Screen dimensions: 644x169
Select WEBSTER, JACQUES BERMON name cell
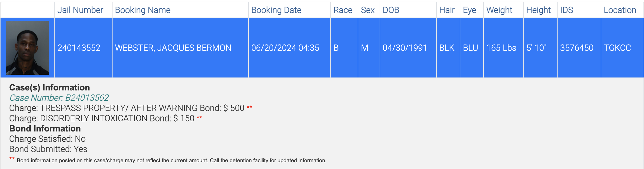[x=180, y=48]
